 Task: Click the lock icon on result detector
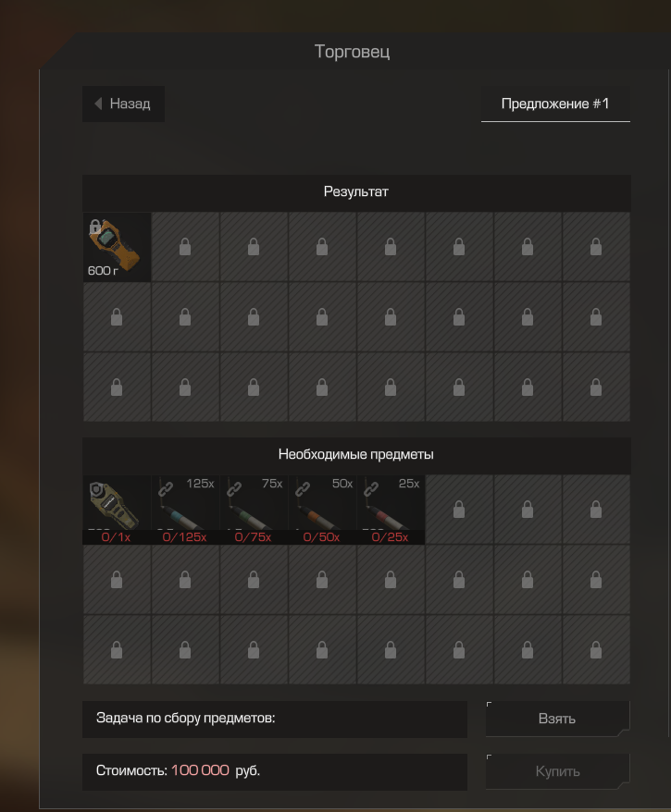(94, 227)
